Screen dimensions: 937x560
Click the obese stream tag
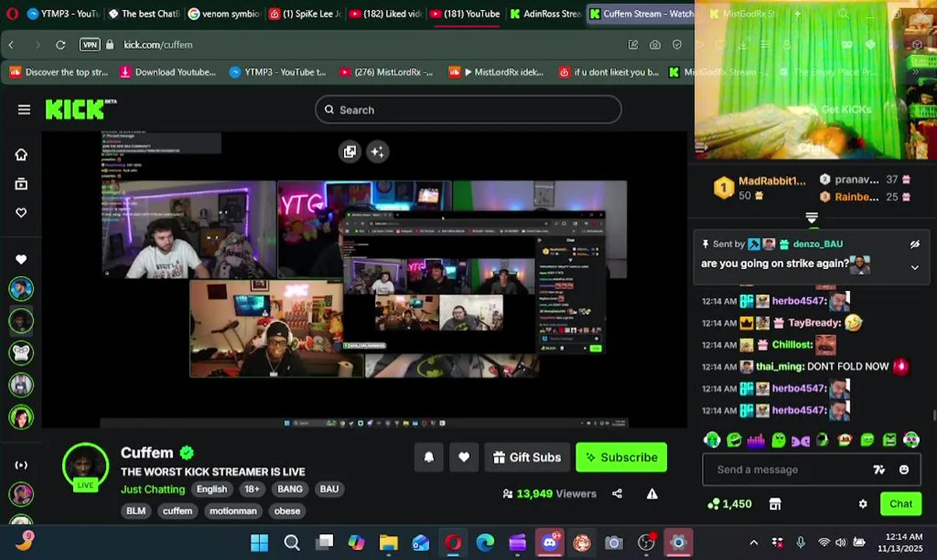[x=287, y=511]
